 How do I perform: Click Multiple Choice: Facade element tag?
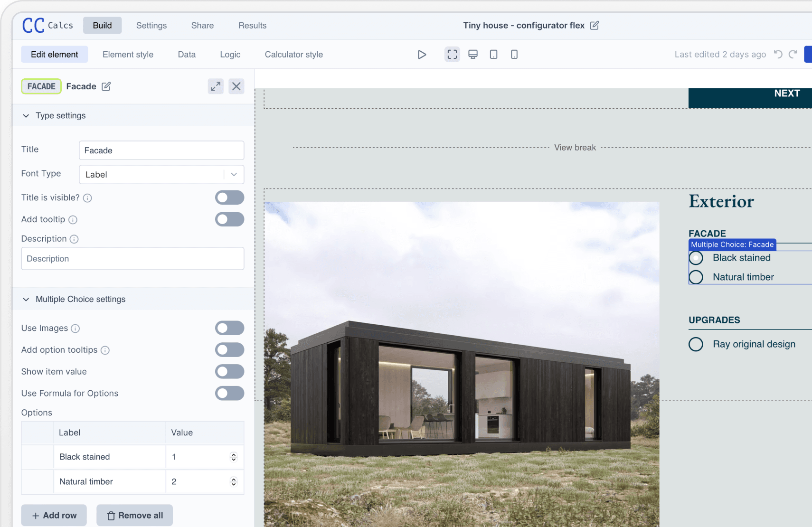[x=732, y=245]
